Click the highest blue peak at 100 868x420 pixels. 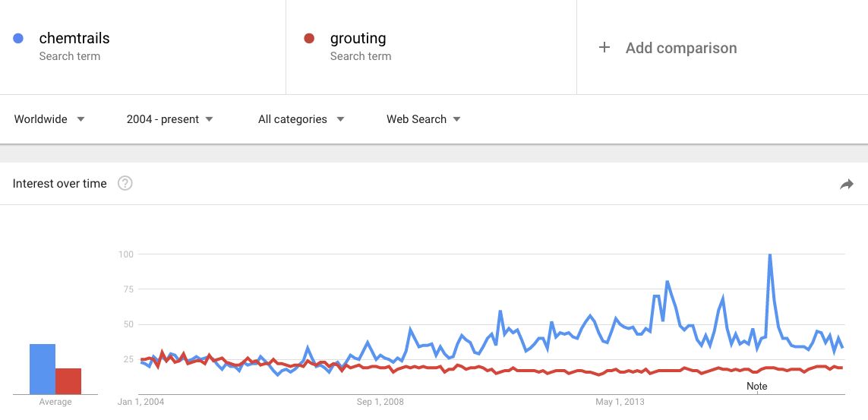click(770, 256)
